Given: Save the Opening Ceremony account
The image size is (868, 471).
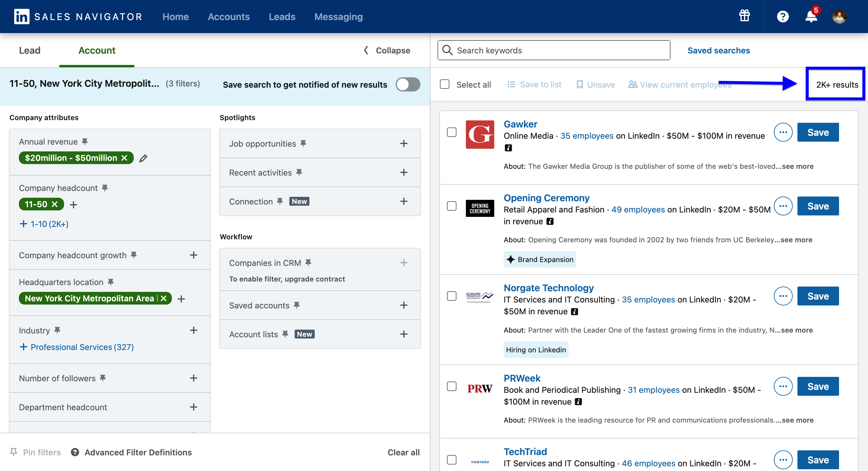Looking at the screenshot, I should pyautogui.click(x=818, y=206).
